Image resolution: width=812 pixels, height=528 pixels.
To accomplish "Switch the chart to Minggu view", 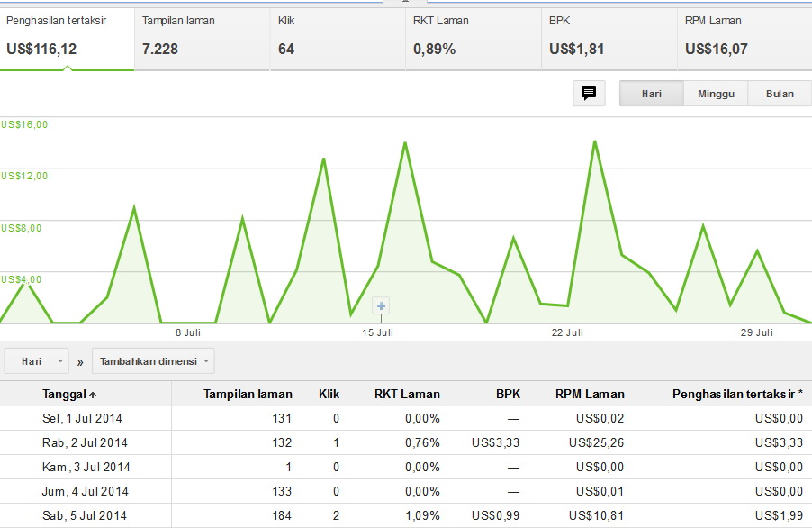I will (x=715, y=93).
